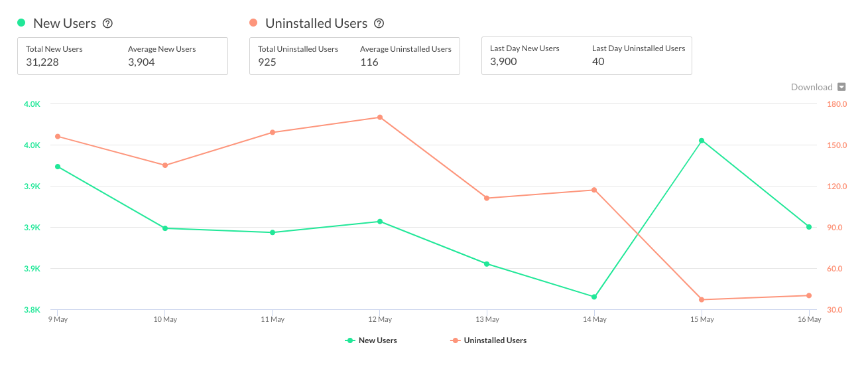868x369 pixels.
Task: Click the 11 May x-axis label
Action: click(273, 319)
